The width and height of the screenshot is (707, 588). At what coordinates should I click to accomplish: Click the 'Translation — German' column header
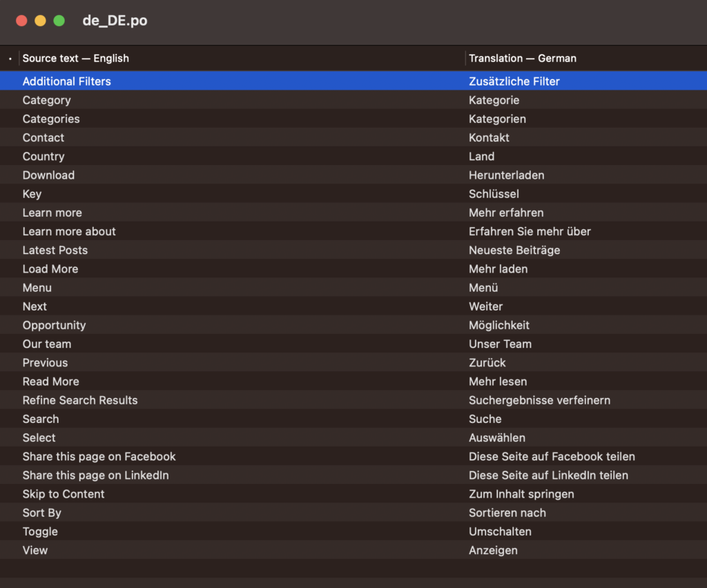click(522, 59)
